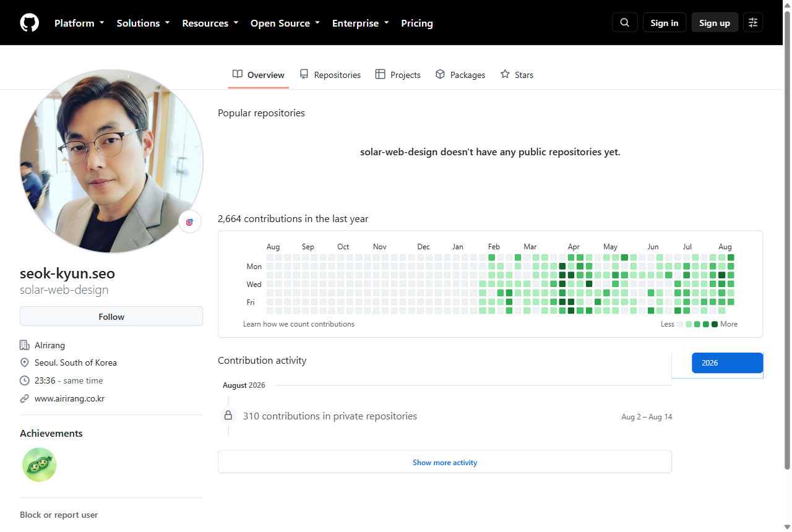Click the August 2026 timeline heading

click(244, 385)
